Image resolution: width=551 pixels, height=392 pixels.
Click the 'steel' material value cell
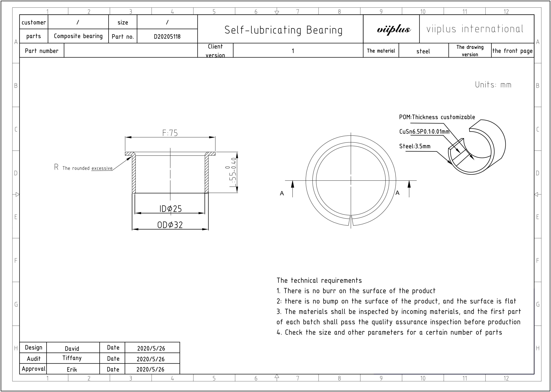point(423,50)
